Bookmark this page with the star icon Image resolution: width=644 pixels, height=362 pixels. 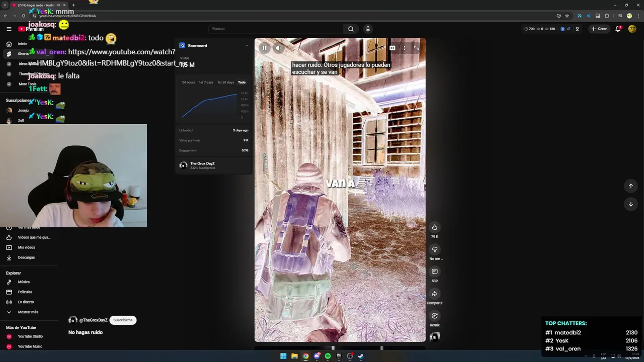point(567,16)
